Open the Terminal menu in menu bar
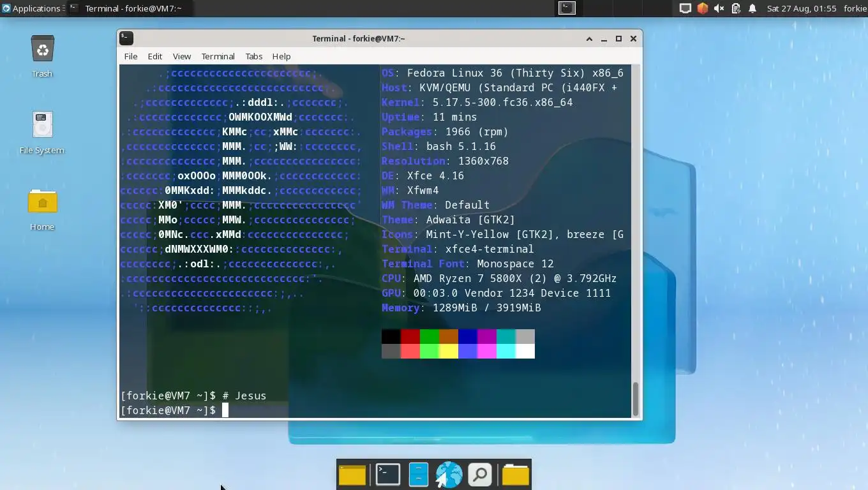Viewport: 868px width, 490px height. coord(218,56)
